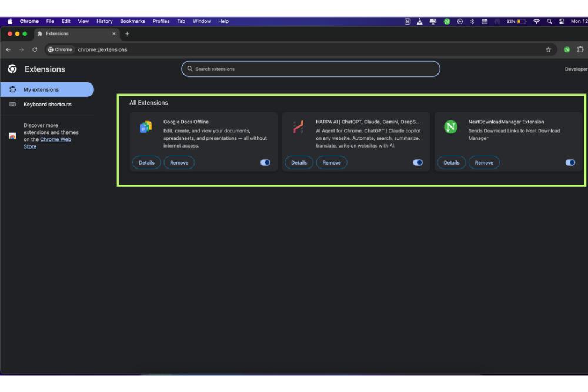This screenshot has height=392, width=588.
Task: Open Details for Google Docs Offline
Action: click(146, 163)
